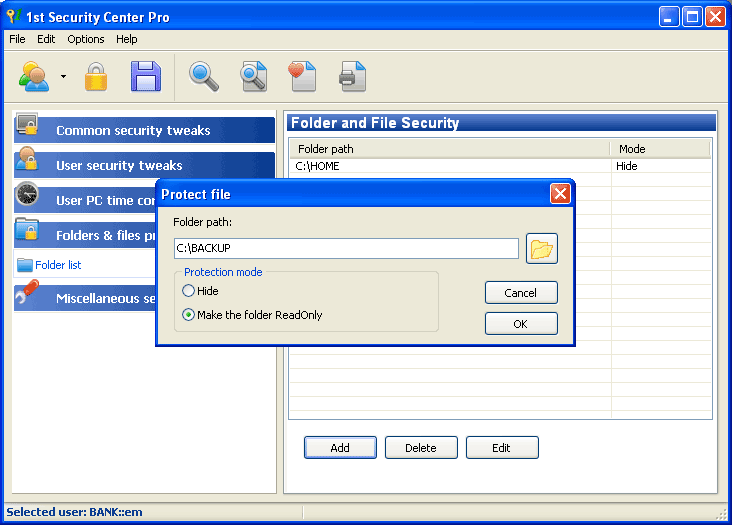Click OK in the Protect file dialog

tap(521, 324)
